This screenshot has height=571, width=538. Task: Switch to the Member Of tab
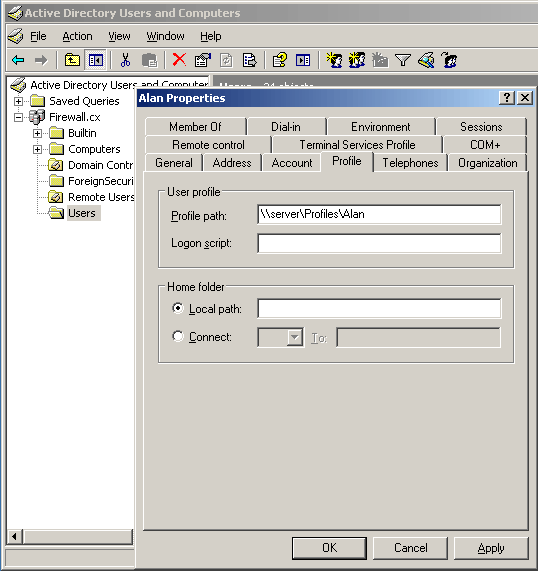pyautogui.click(x=195, y=127)
